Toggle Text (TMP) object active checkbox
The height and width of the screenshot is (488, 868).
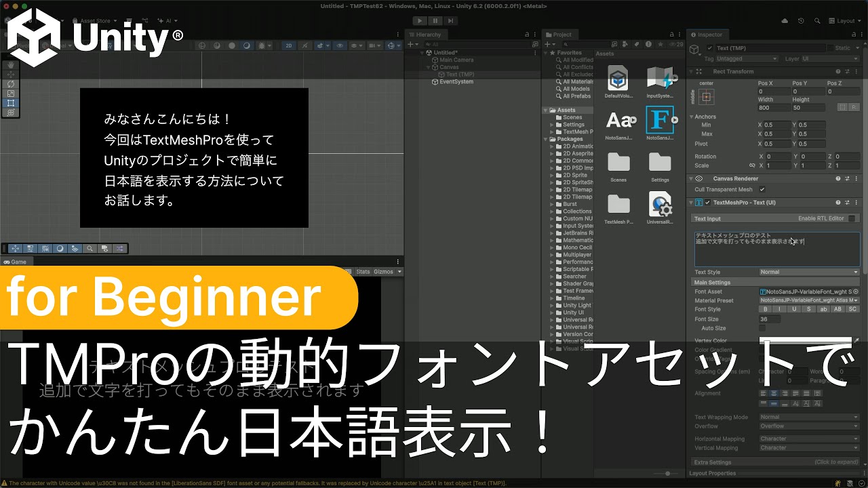pos(709,48)
